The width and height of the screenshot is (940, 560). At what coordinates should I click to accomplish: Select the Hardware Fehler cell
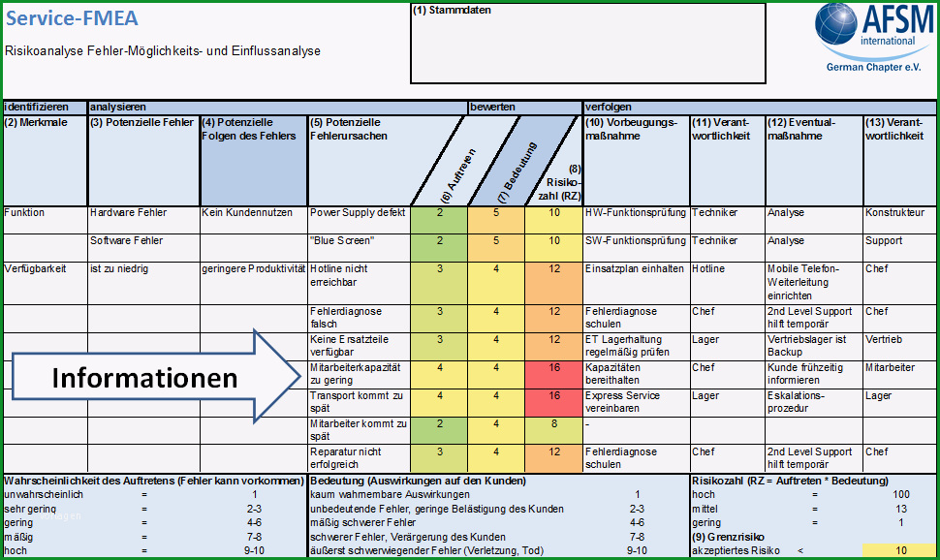point(143,220)
